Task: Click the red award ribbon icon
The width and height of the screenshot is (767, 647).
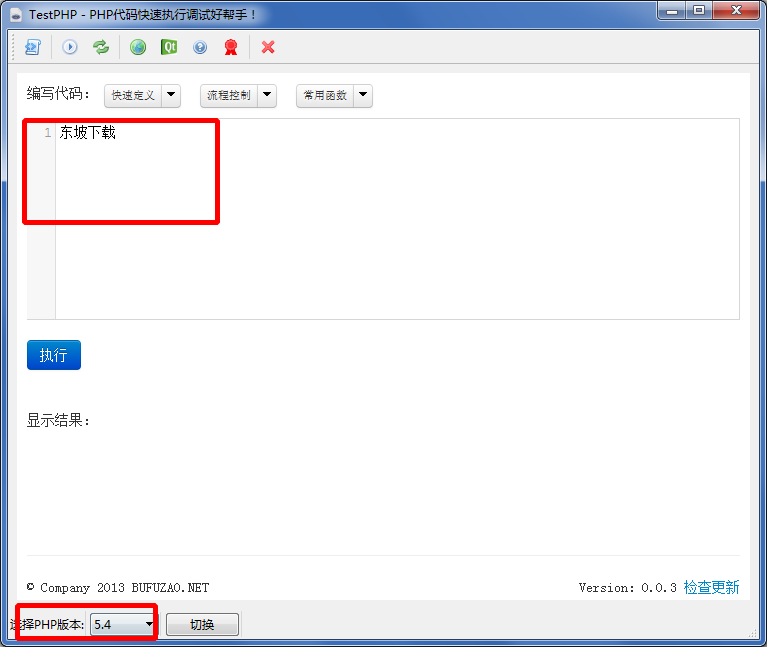Action: pos(231,47)
